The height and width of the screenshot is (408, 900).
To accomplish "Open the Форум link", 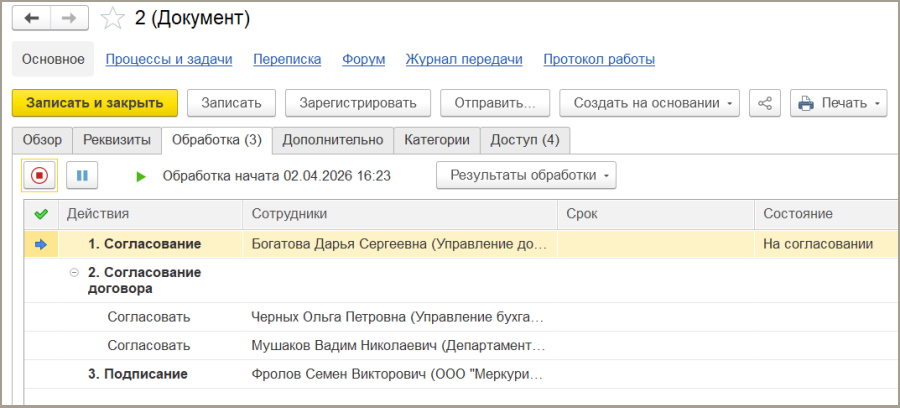I will (x=363, y=60).
